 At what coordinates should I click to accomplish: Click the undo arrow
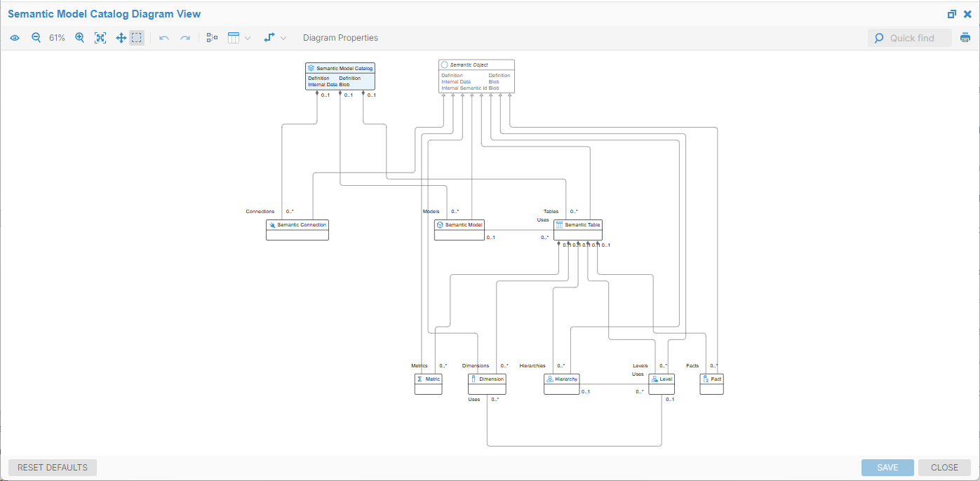coord(164,38)
